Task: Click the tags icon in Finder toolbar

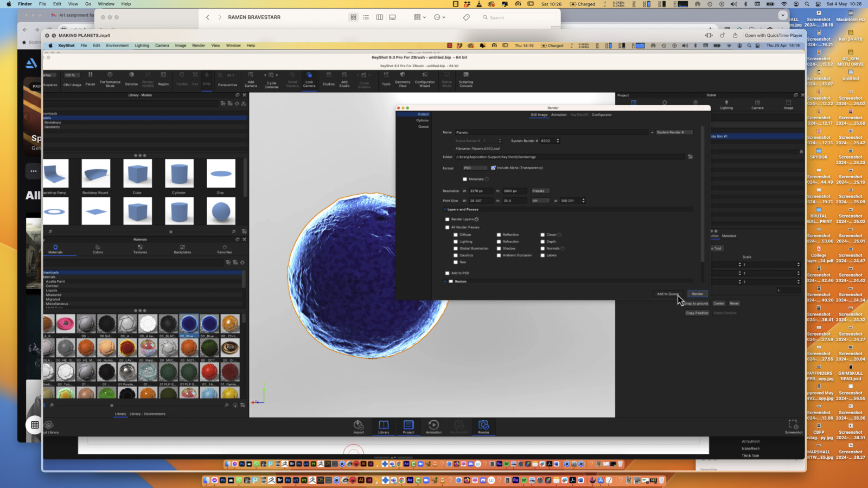Action: 466,17
